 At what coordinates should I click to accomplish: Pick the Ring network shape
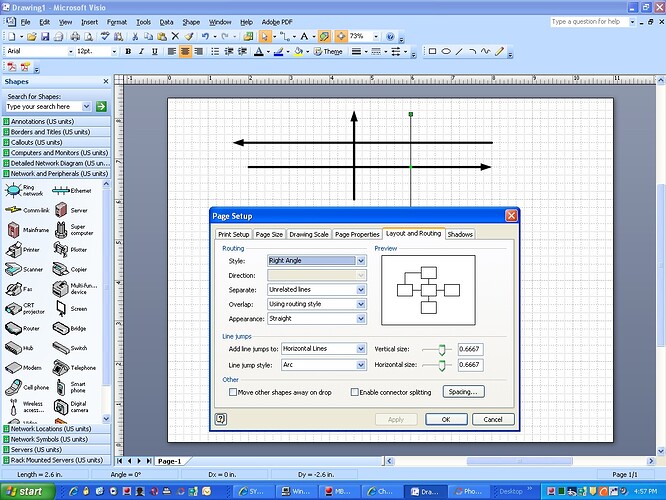point(24,190)
